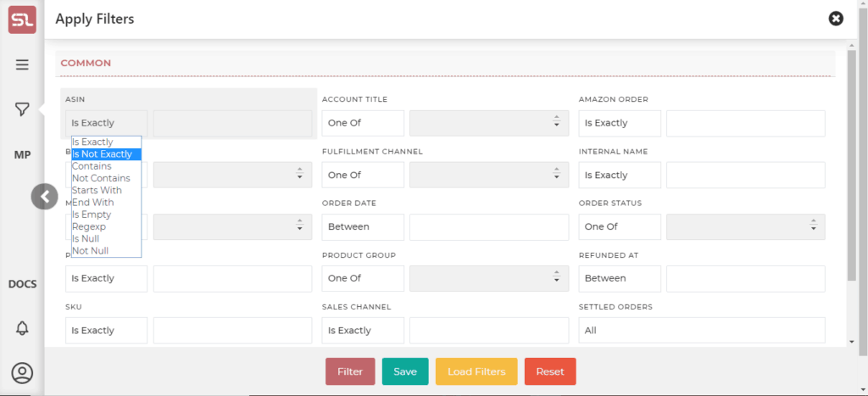This screenshot has width=868, height=396.
Task: Click the SL logo icon
Action: click(22, 20)
